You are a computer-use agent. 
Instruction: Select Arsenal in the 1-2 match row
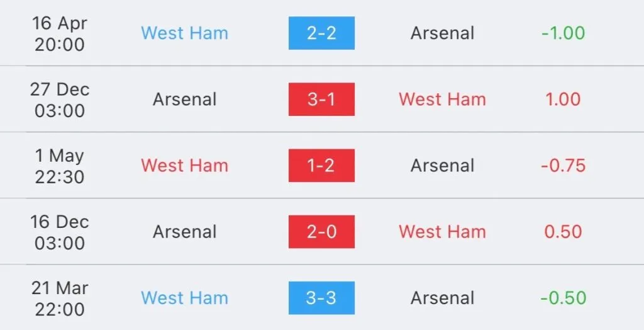(x=442, y=166)
